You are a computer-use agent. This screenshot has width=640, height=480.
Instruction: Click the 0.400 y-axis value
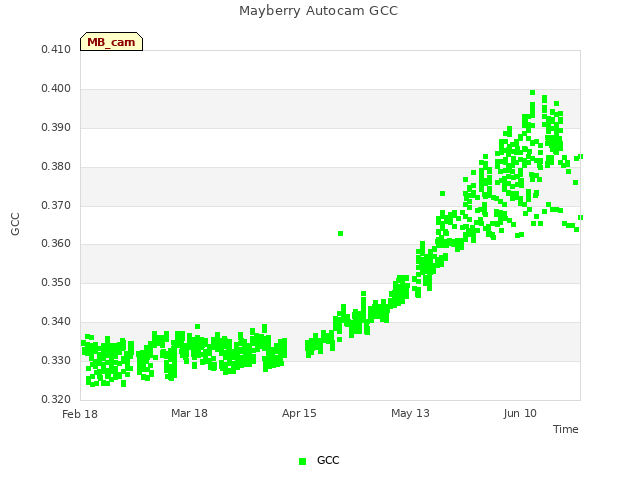point(56,89)
